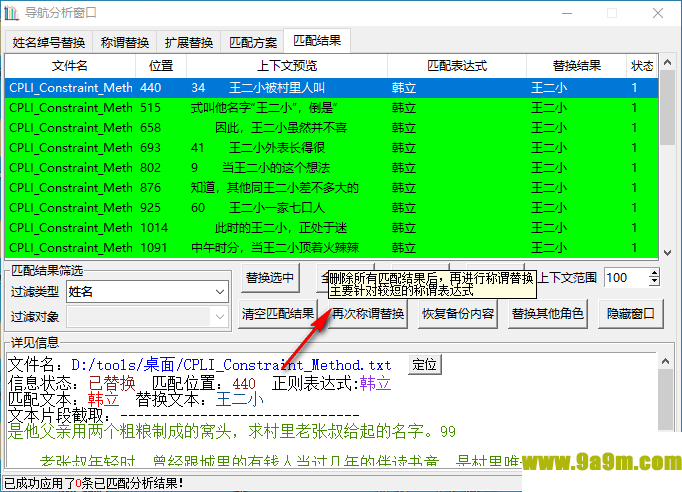Close the 导航分析窗口 window

point(658,13)
